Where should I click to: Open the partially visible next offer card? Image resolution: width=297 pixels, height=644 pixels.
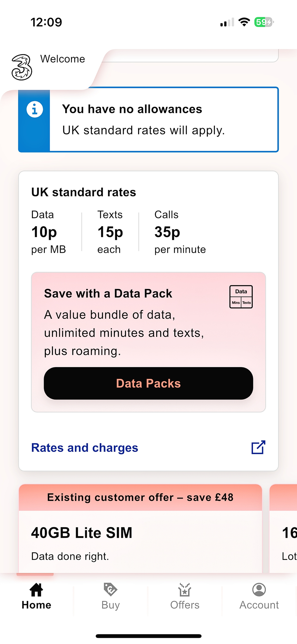click(283, 529)
